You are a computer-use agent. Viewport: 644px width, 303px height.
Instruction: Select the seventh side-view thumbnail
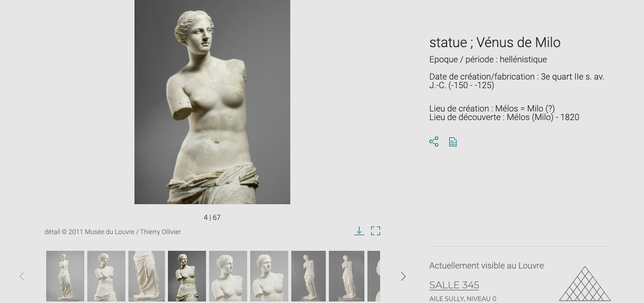(309, 276)
